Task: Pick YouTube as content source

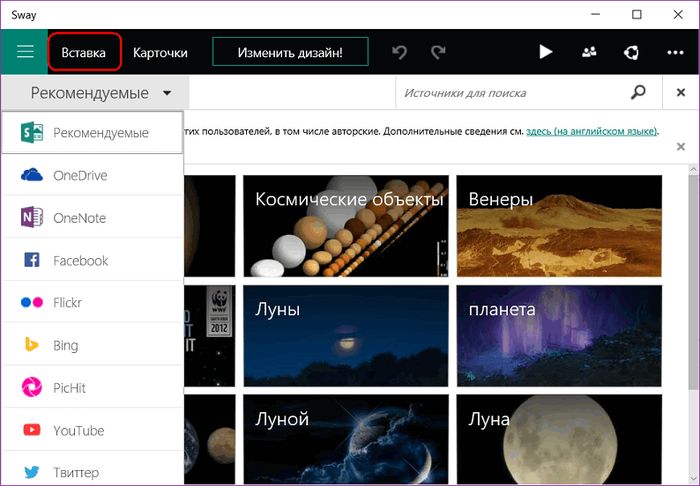Action: coord(78,431)
